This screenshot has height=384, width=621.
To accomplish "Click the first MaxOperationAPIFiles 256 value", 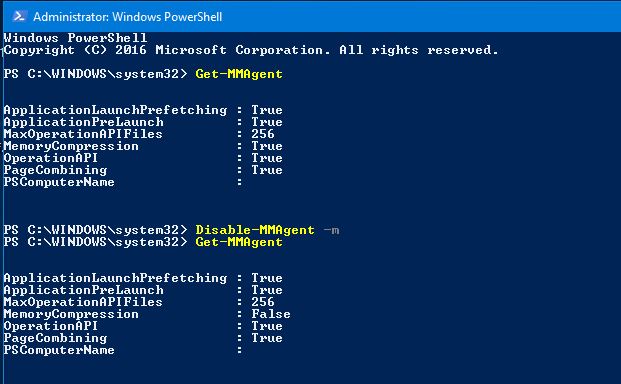I will [263, 134].
